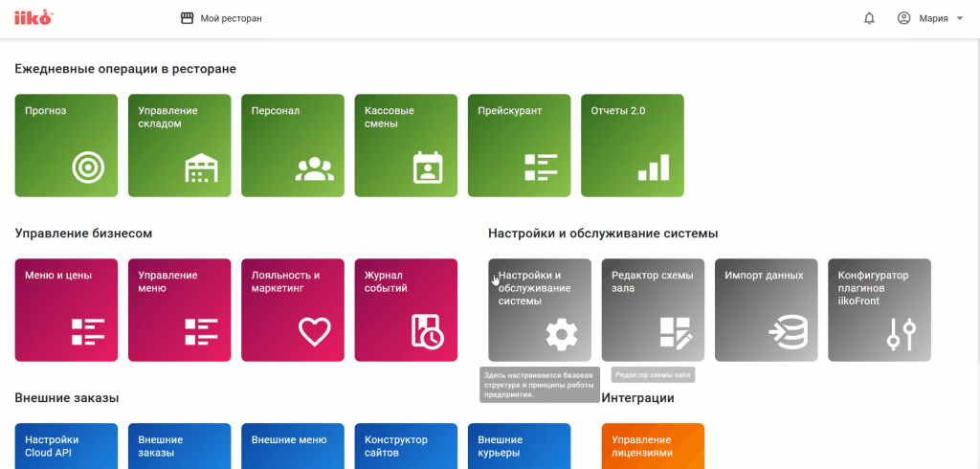The height and width of the screenshot is (469, 980).
Task: Click the warehouse icon on Управление складом
Action: click(201, 167)
